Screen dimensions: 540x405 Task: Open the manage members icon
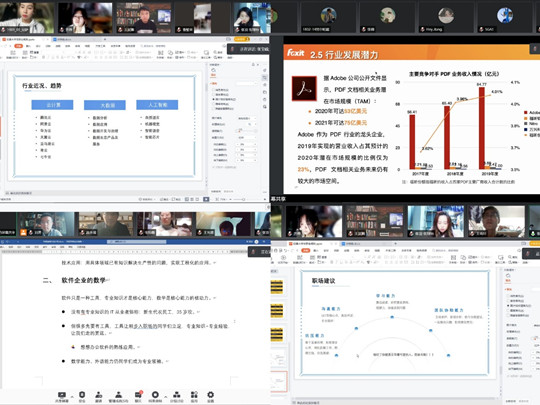[x=118, y=395]
